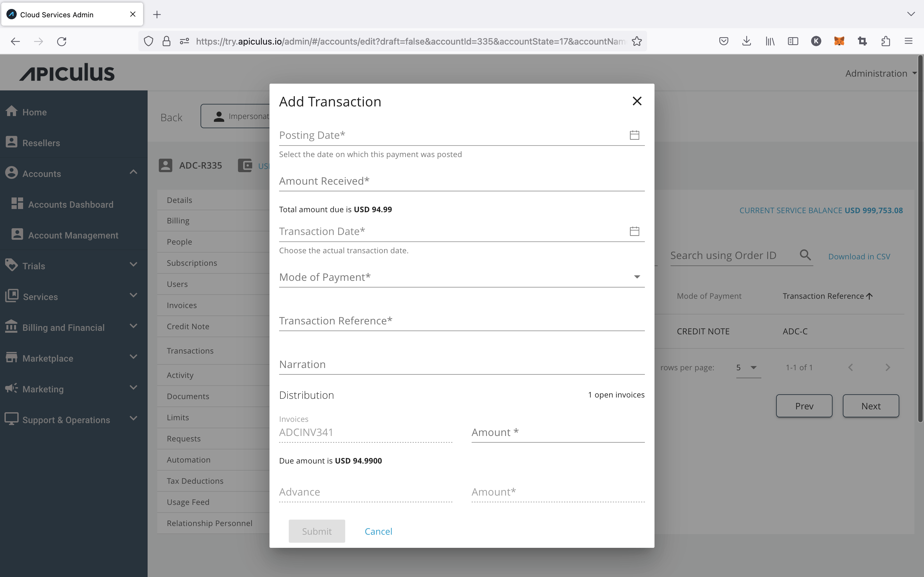Bookmark the page using the star icon
Viewport: 924px width, 577px height.
637,41
